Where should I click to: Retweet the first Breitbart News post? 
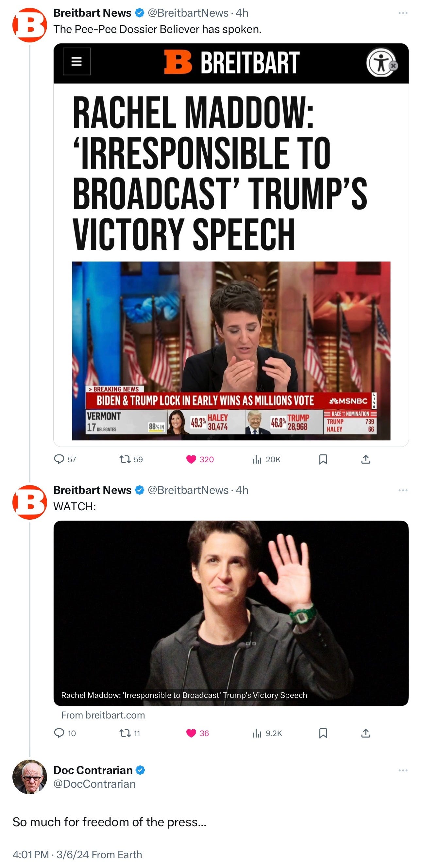tap(131, 459)
